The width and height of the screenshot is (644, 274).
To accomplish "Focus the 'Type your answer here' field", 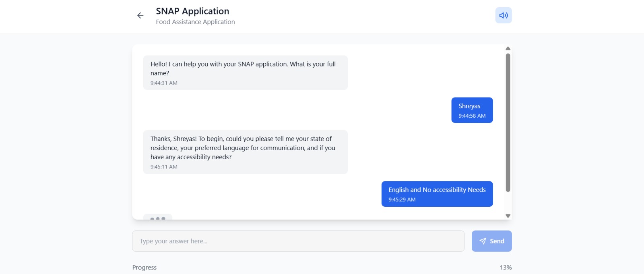I will [298, 241].
